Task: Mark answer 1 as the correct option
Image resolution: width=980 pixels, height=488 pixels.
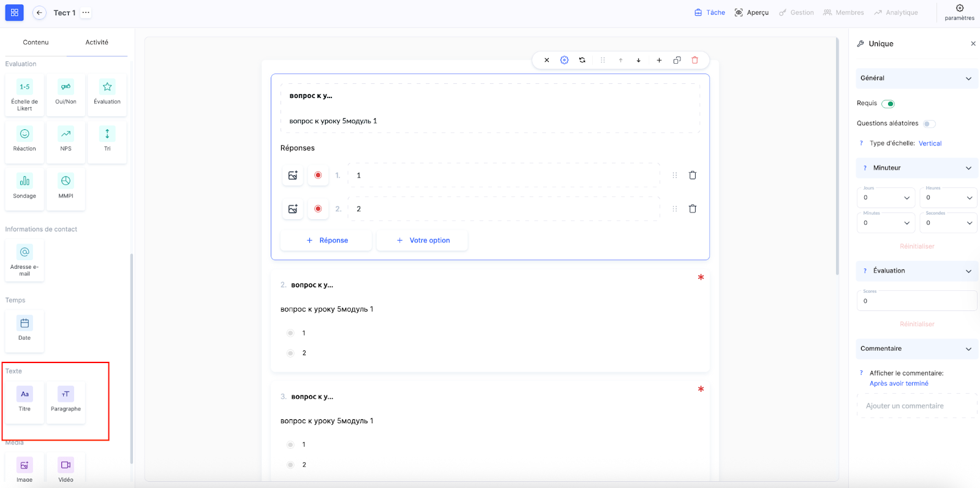Action: click(x=318, y=176)
